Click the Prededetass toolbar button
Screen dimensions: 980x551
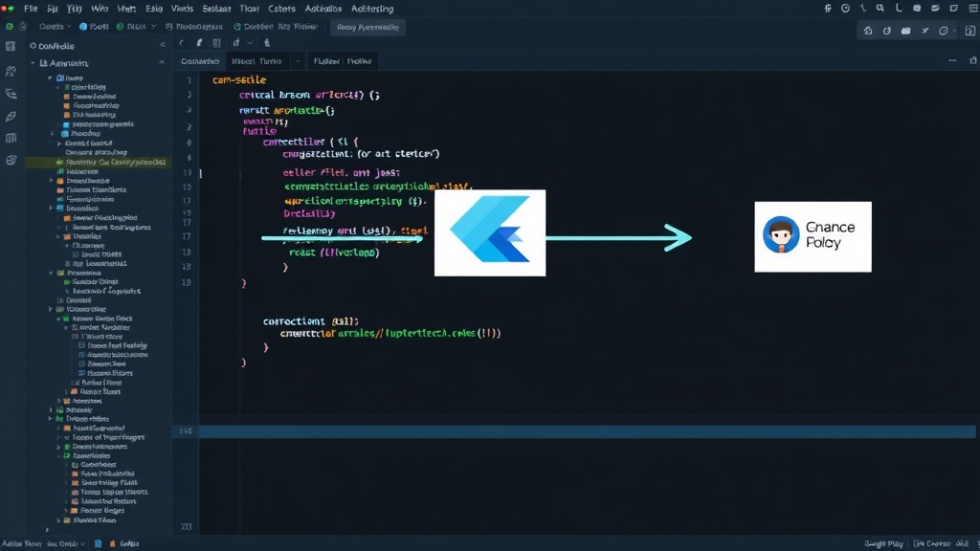click(194, 27)
